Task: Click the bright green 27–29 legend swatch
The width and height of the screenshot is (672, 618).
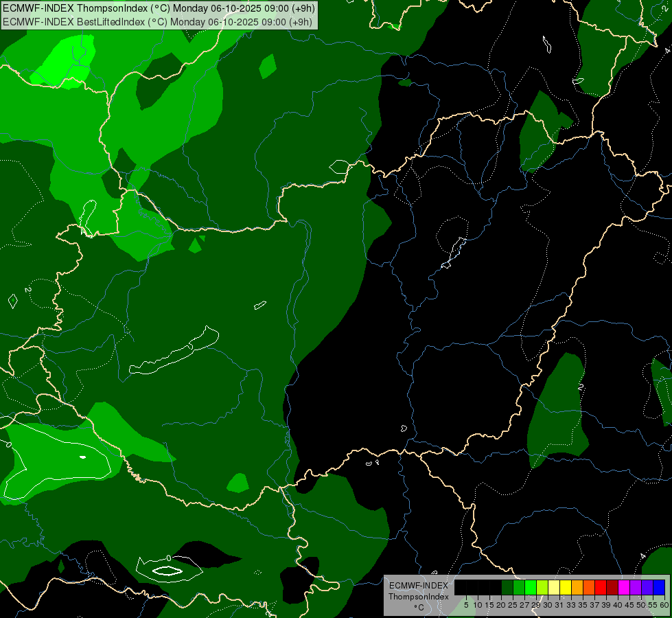Action: point(531,587)
